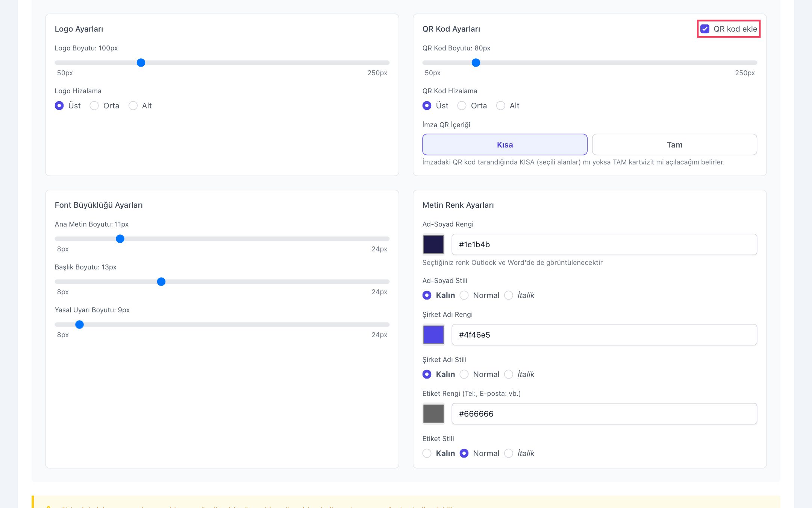The width and height of the screenshot is (812, 508).
Task: Click the Başlık Boyutu slider thumb
Action: pos(161,282)
